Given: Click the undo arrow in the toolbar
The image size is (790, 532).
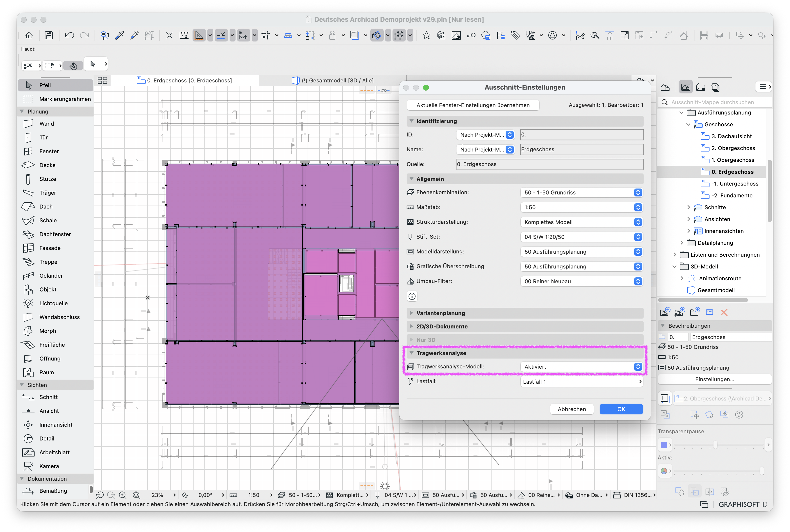Looking at the screenshot, I should click(x=69, y=35).
